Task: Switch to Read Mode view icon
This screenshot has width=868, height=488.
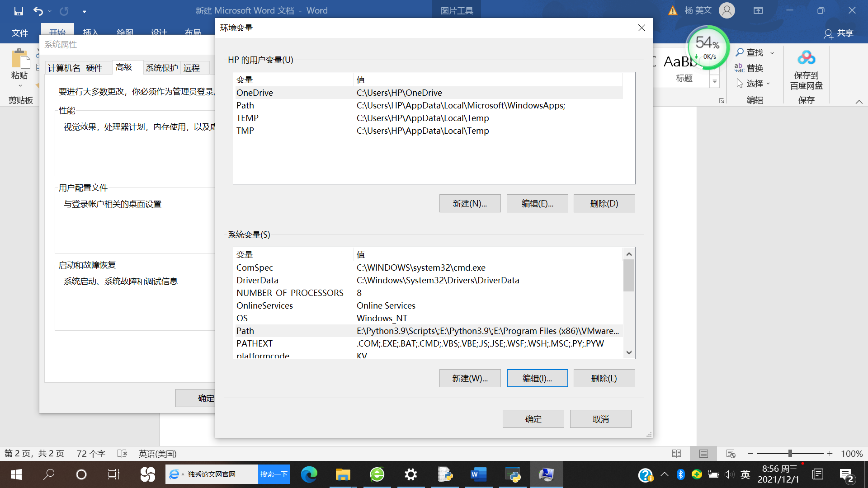Action: (676, 453)
